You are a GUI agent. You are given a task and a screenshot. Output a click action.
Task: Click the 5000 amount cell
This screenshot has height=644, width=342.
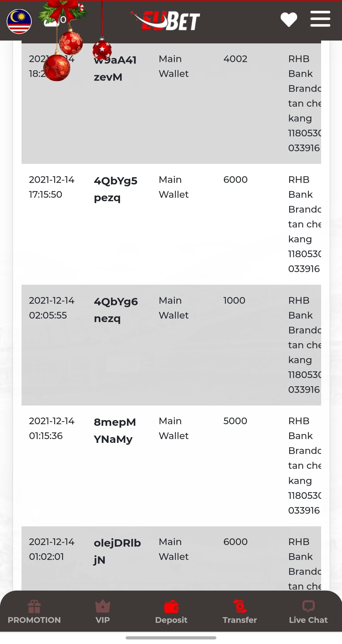pyautogui.click(x=235, y=421)
